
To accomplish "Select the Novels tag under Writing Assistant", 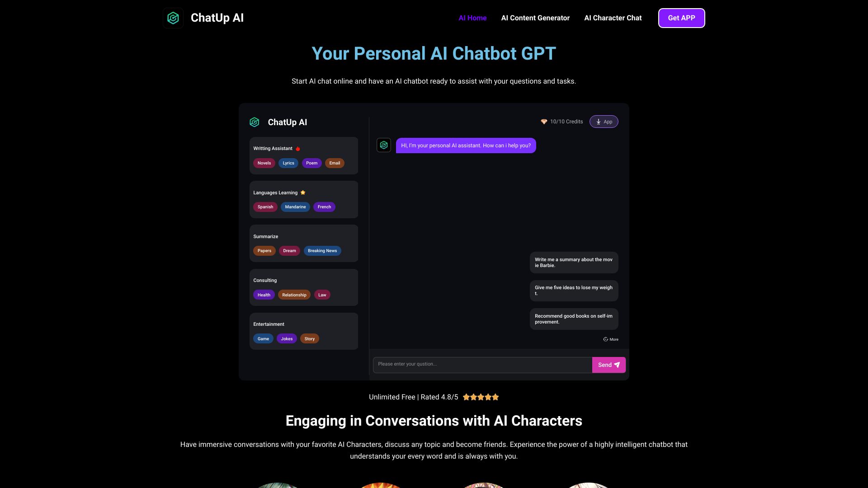I will click(264, 163).
